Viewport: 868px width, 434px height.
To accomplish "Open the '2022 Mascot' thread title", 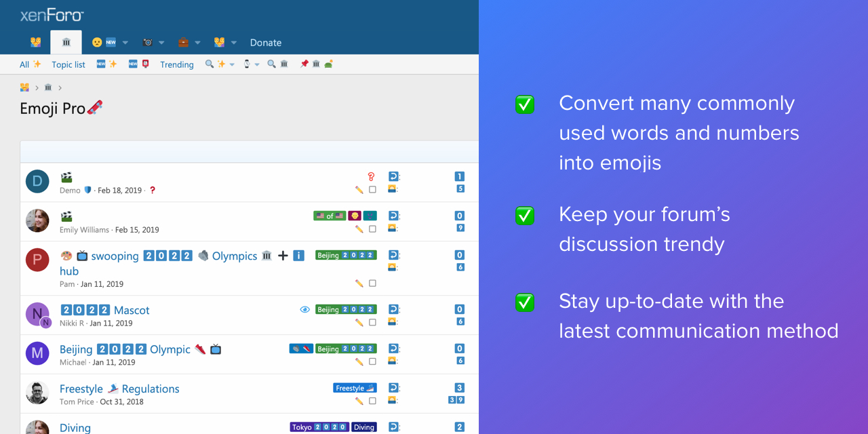I will (105, 310).
